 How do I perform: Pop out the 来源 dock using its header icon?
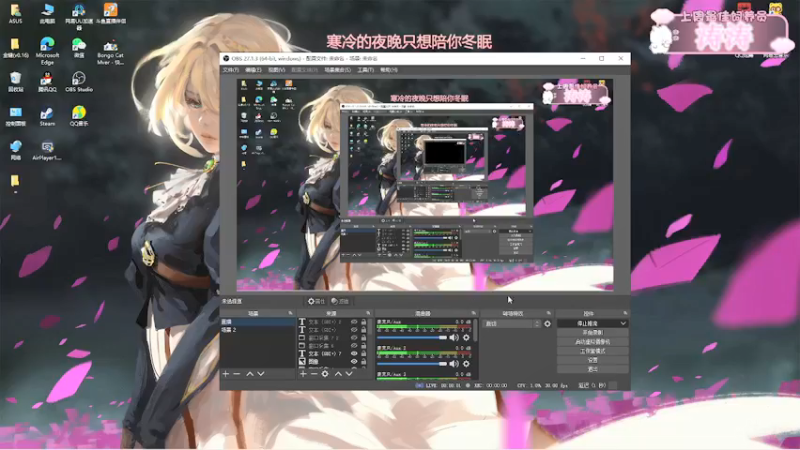click(x=368, y=313)
